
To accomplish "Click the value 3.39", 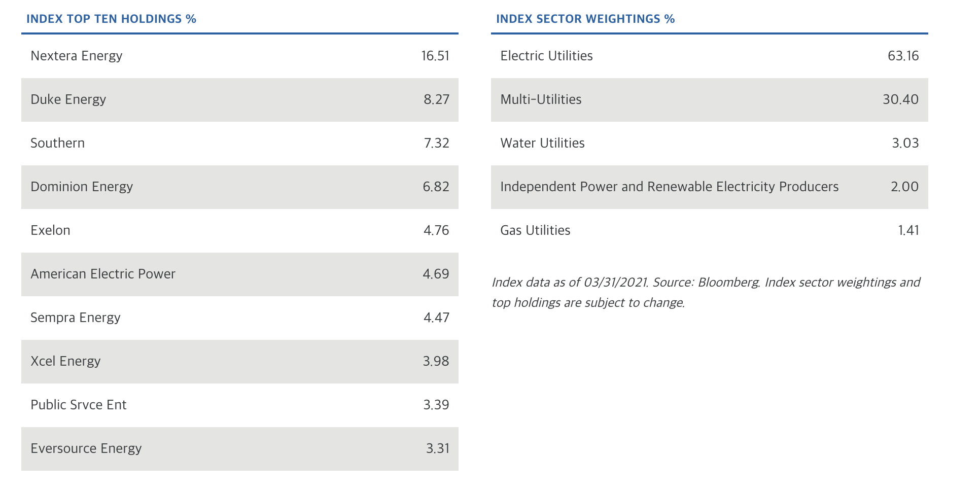I will coord(436,405).
